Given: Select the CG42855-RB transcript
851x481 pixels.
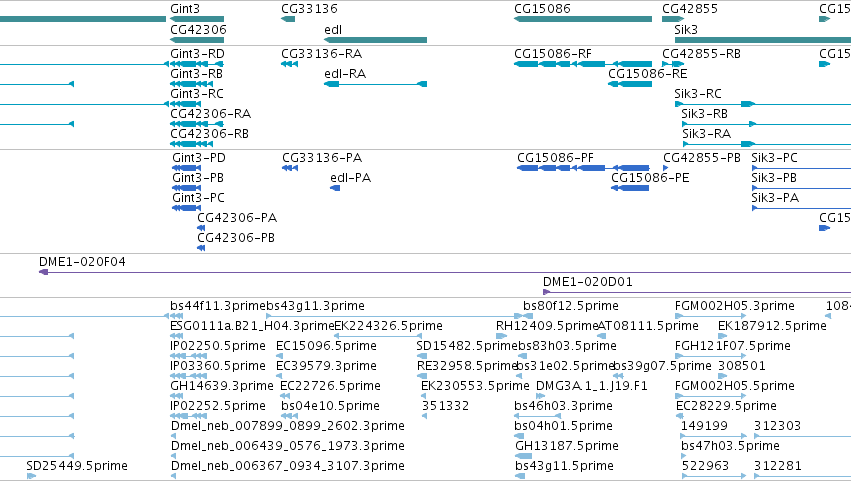Looking at the screenshot, I should point(673,64).
